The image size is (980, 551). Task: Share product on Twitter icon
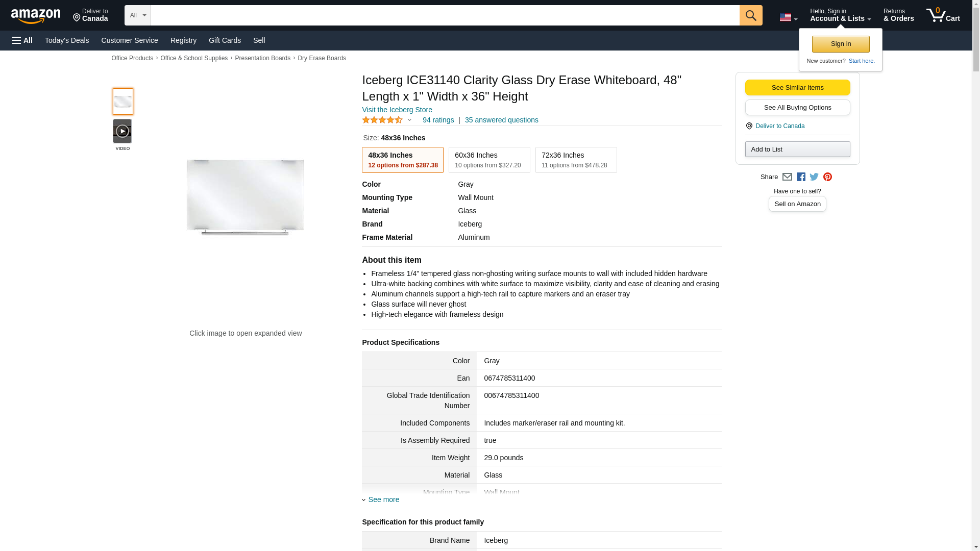coord(814,177)
